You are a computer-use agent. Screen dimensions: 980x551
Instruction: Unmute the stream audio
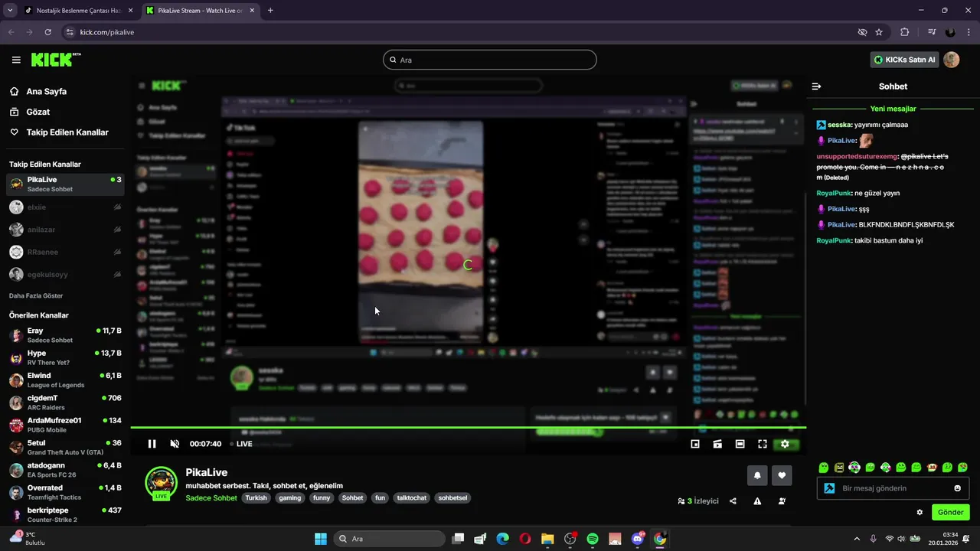click(175, 444)
